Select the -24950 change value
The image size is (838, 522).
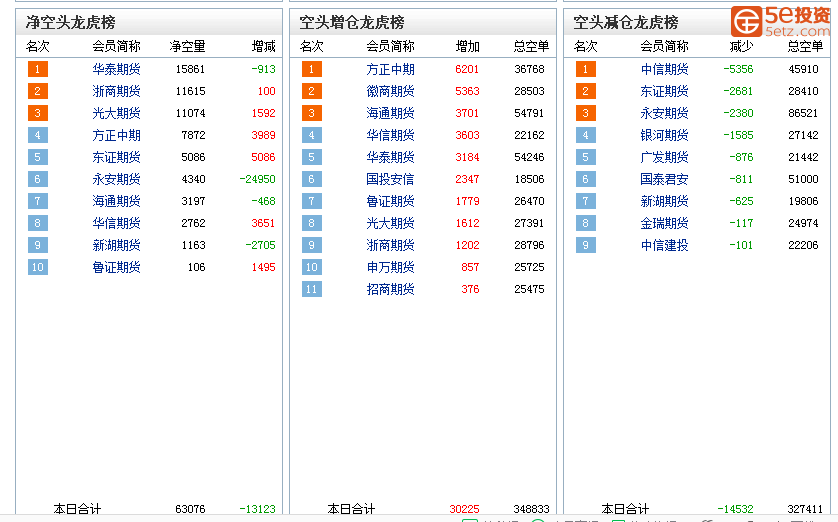pos(258,179)
